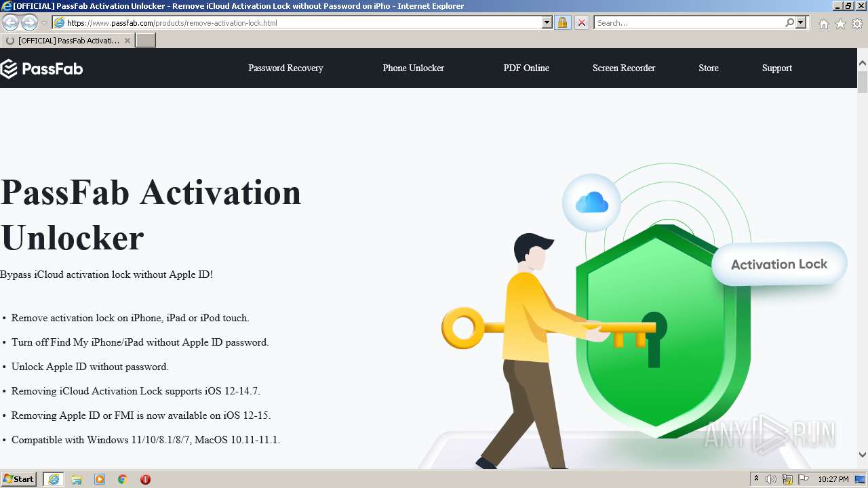Click the red Opera taskbar icon
The height and width of the screenshot is (488, 868).
pos(145,479)
